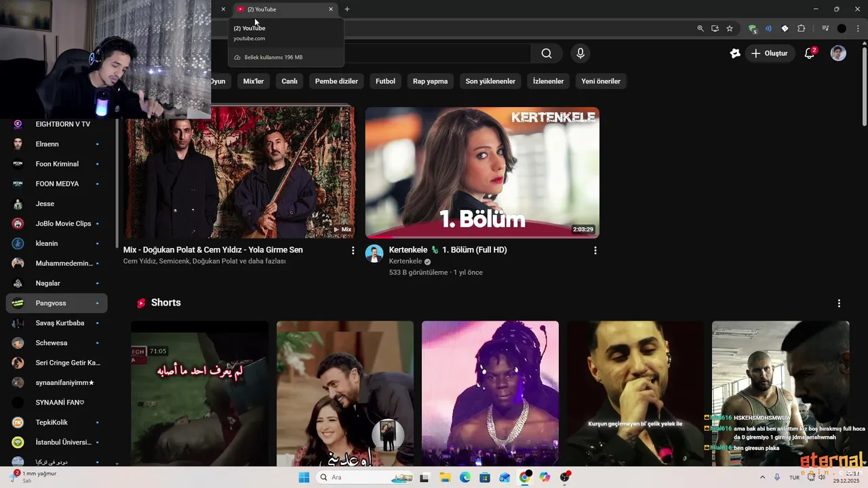Open Pangvoss subscription channel
The image size is (868, 488).
pos(57,303)
